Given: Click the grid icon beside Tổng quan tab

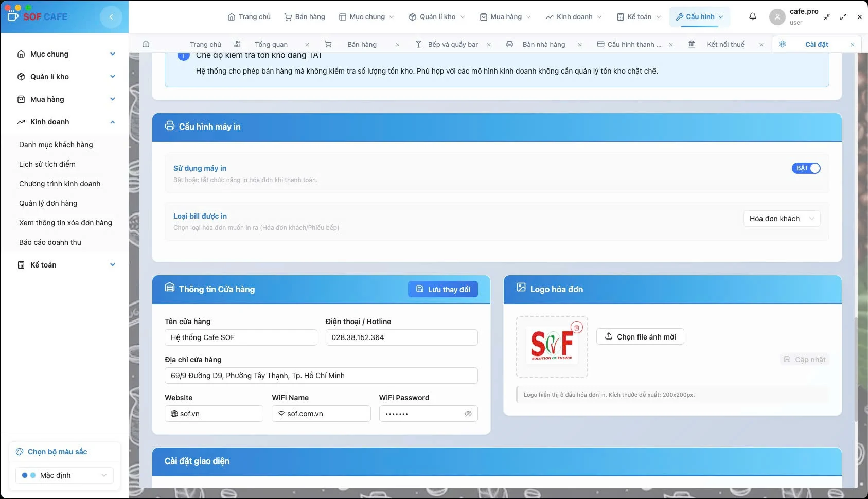Looking at the screenshot, I should click(237, 44).
